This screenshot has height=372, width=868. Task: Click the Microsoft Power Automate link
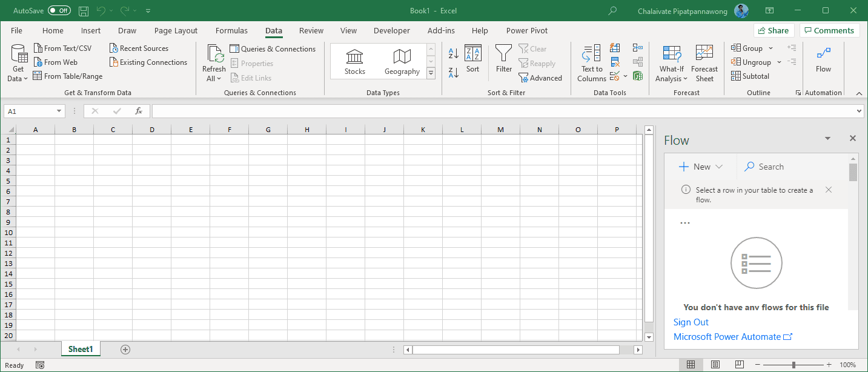click(x=727, y=336)
